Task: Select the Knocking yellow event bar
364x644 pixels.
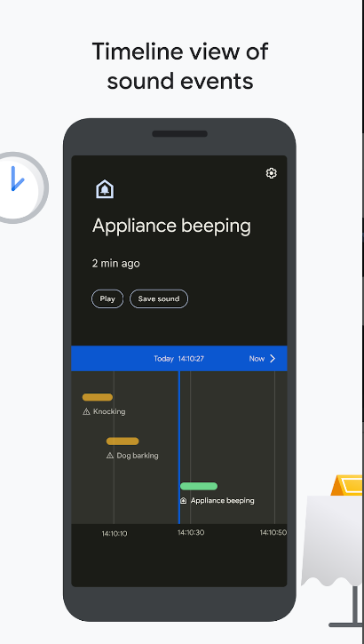Action: tap(98, 397)
